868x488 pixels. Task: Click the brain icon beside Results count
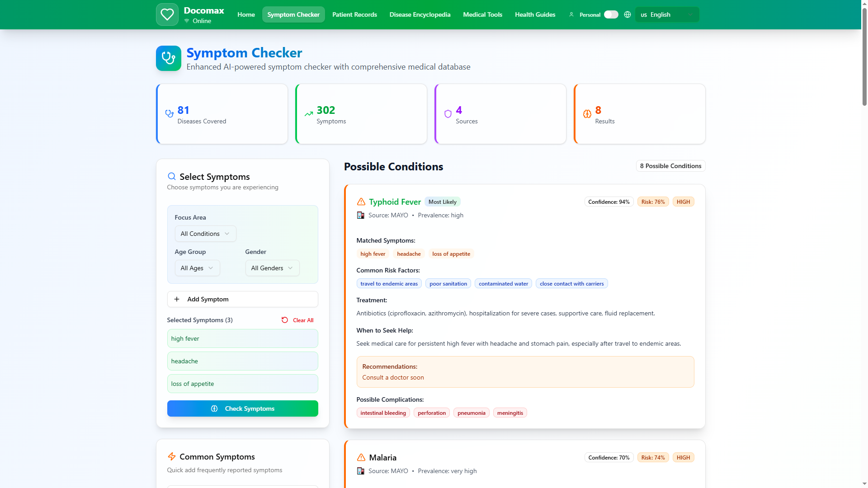pos(587,114)
